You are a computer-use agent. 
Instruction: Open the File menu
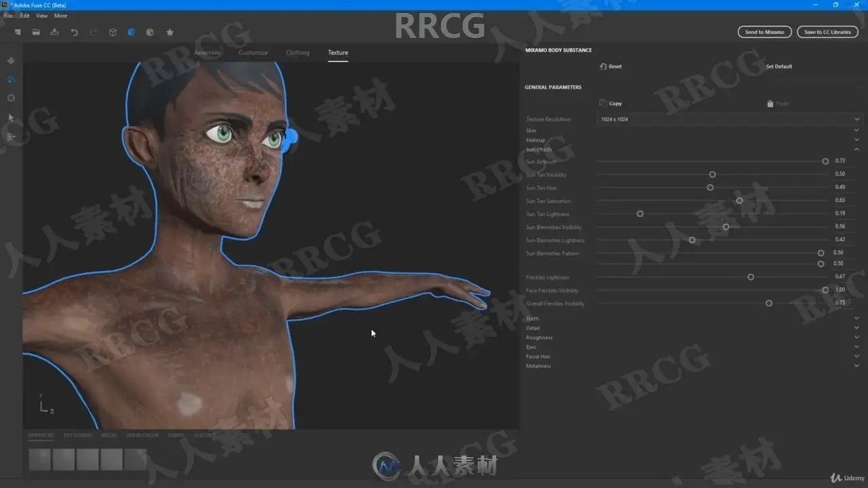[8, 16]
